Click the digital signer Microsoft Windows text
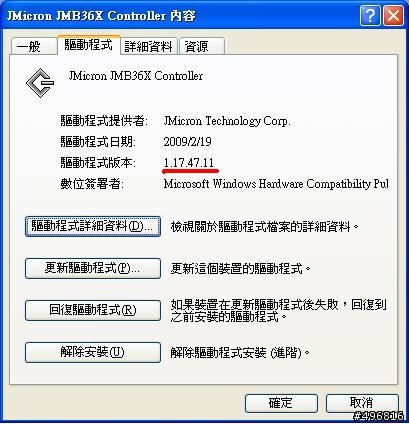 (x=276, y=184)
